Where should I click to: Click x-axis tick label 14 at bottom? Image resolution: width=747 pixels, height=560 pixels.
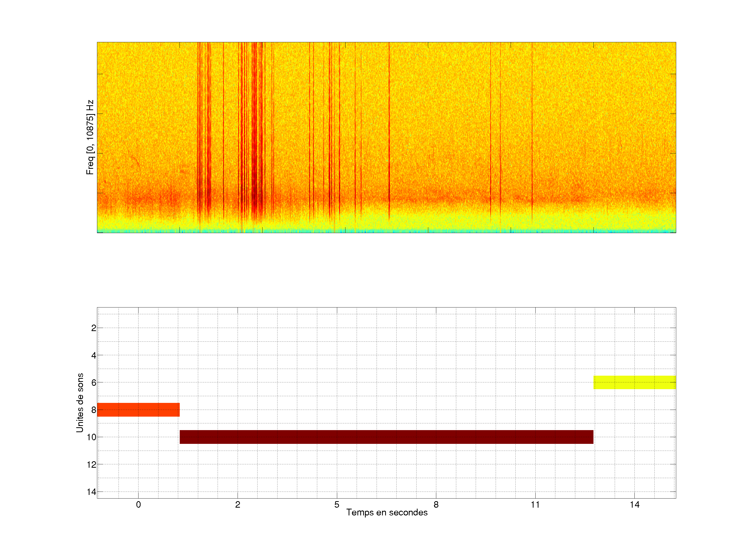(634, 505)
